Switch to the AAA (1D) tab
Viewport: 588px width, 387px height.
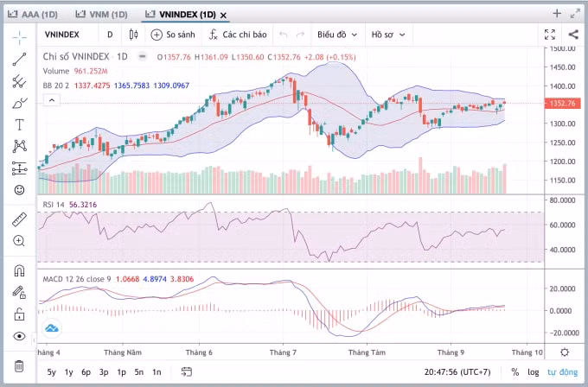click(x=33, y=15)
